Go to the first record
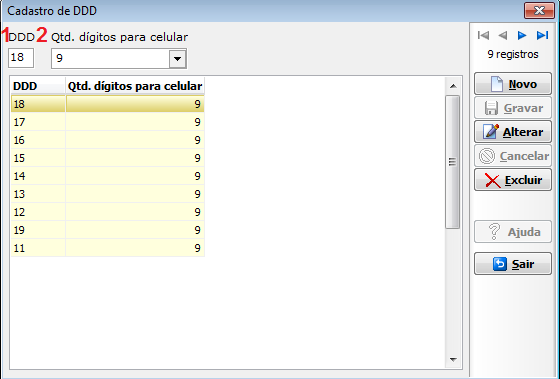This screenshot has width=560, height=379. (483, 35)
